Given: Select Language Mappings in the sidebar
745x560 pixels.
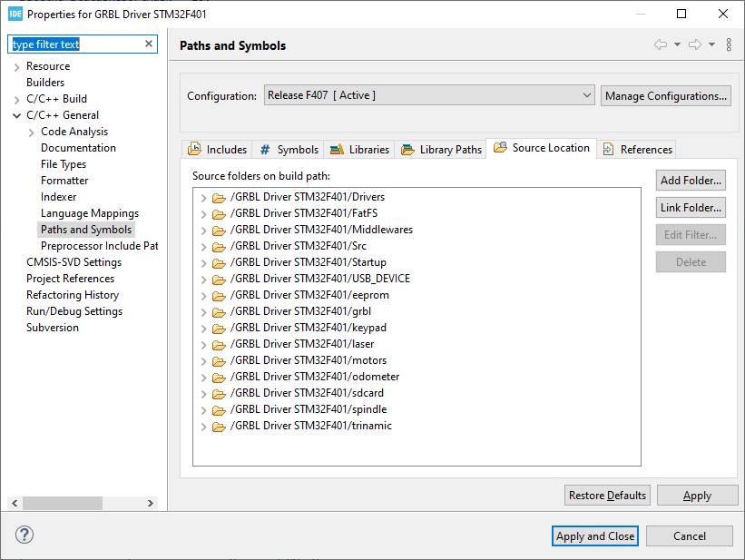Looking at the screenshot, I should [90, 213].
